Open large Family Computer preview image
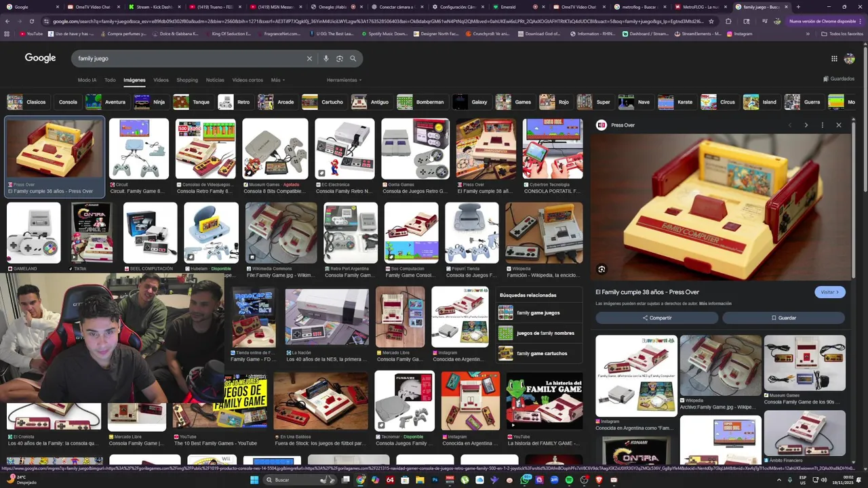This screenshot has height=488, width=868. [720, 207]
